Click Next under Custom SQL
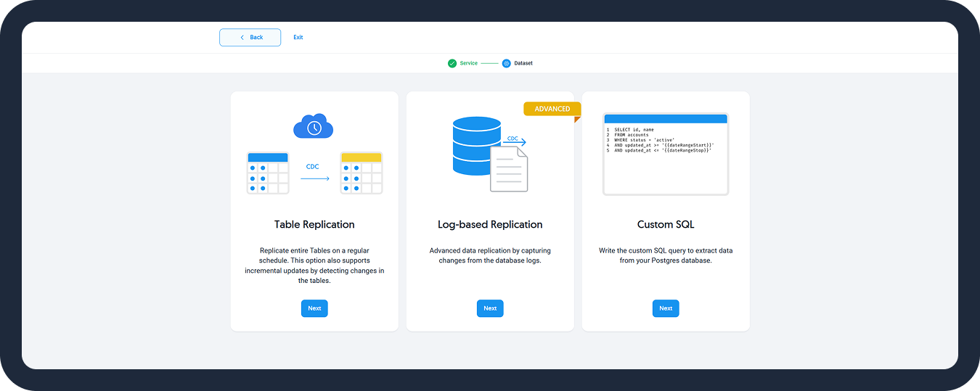This screenshot has height=391, width=980. pyautogui.click(x=666, y=308)
